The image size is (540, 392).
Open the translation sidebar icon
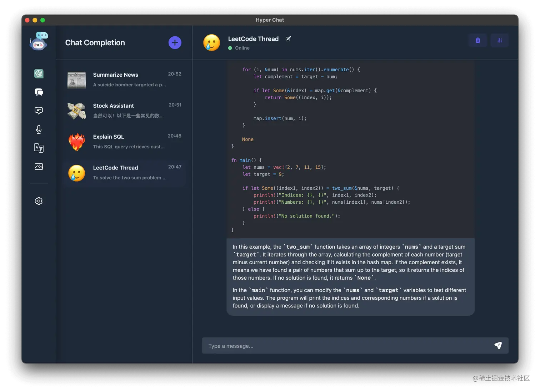click(39, 148)
